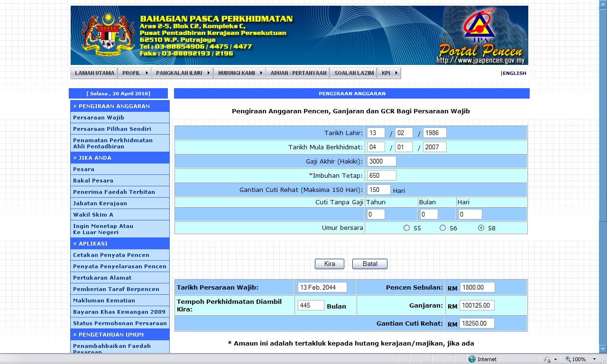The image size is (607, 364).
Task: Select the 56 retirement age option
Action: (442, 228)
